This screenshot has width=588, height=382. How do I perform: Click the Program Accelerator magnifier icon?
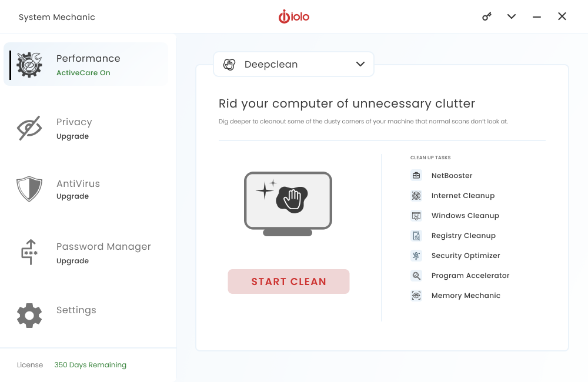[x=416, y=276]
